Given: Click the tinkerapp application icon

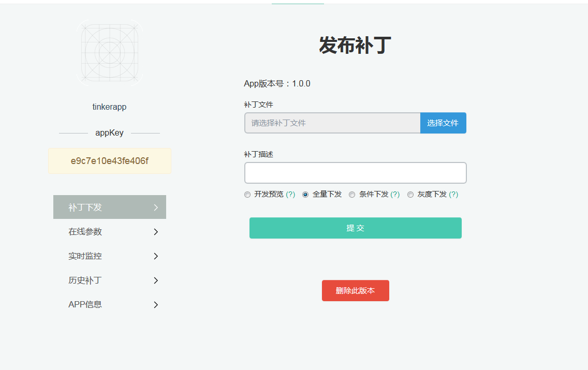Looking at the screenshot, I should point(109,51).
